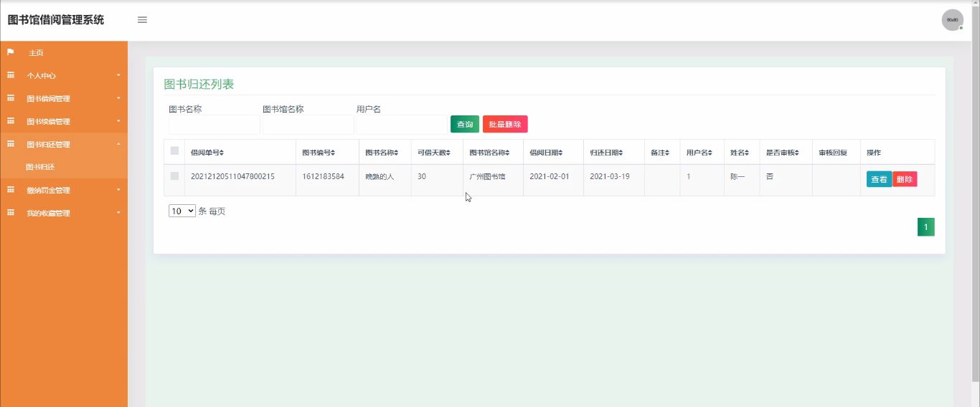Click the flag icon next to 主页
980x407 pixels.
pyautogui.click(x=11, y=52)
